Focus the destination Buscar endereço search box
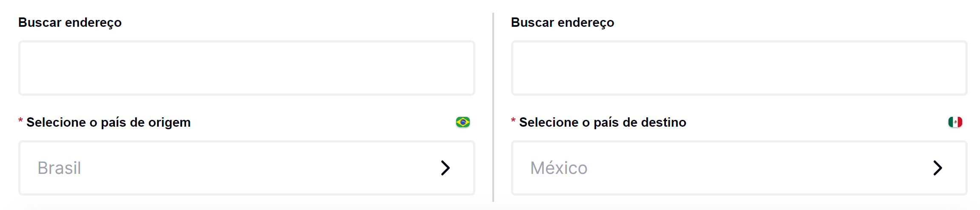 [x=739, y=68]
